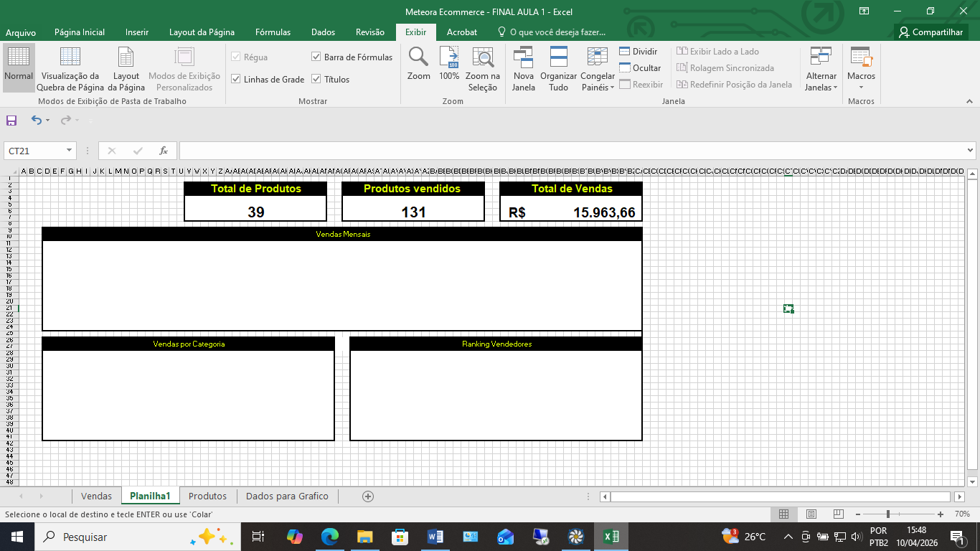The width and height of the screenshot is (980, 551).
Task: Click the zoom slider handle
Action: [x=888, y=514]
